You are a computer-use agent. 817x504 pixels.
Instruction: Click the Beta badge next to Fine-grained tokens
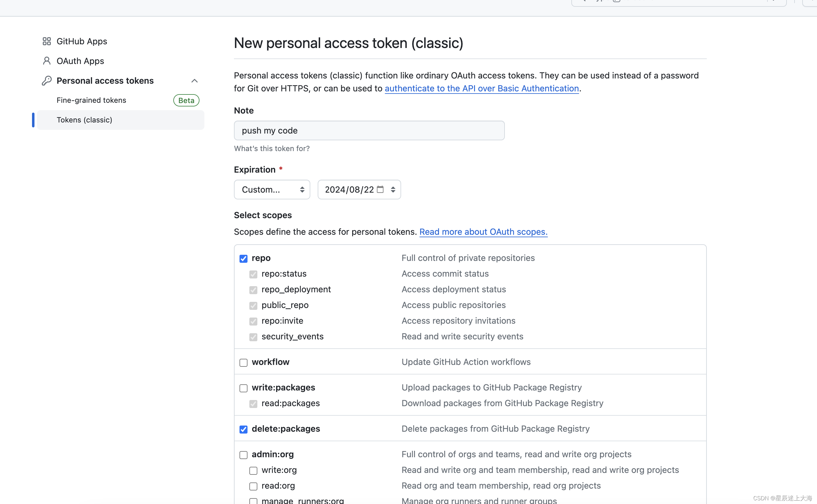[186, 100]
